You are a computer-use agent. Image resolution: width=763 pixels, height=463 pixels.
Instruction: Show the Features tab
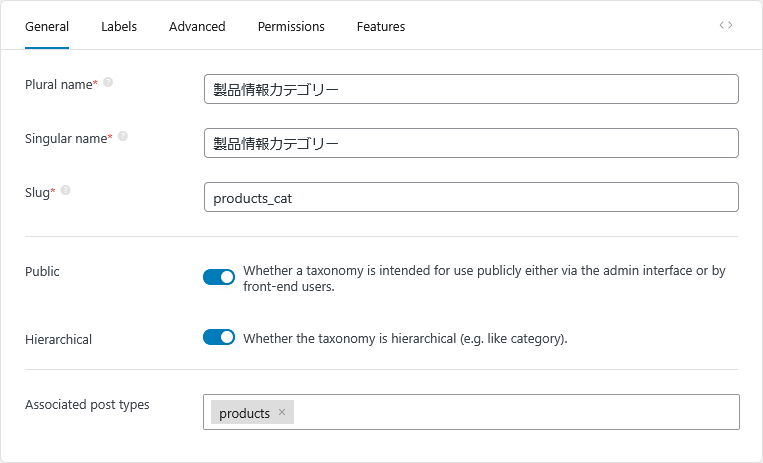point(381,27)
